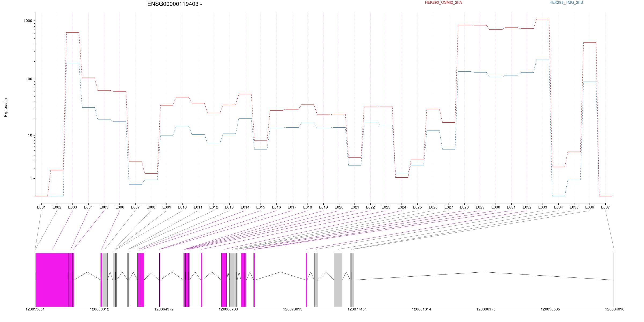Click y-axis tick value 10
This screenshot has height=322, width=644.
(x=30, y=135)
